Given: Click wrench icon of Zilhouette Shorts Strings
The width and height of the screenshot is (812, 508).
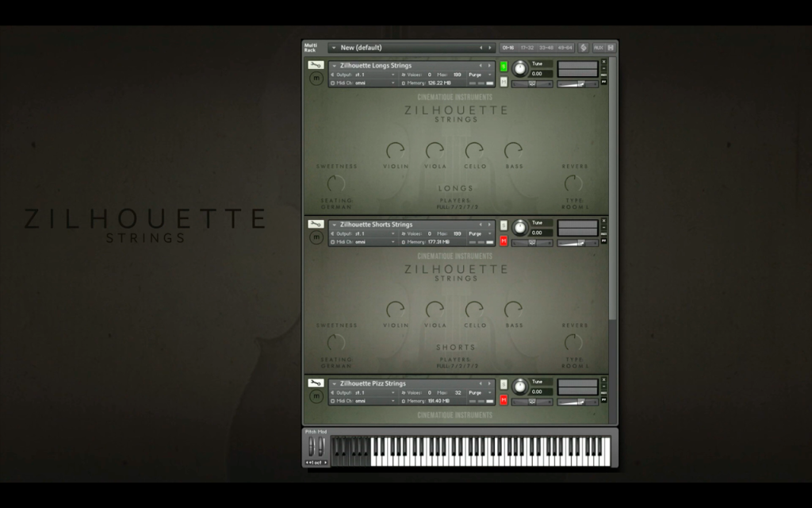Looking at the screenshot, I should pos(316,224).
